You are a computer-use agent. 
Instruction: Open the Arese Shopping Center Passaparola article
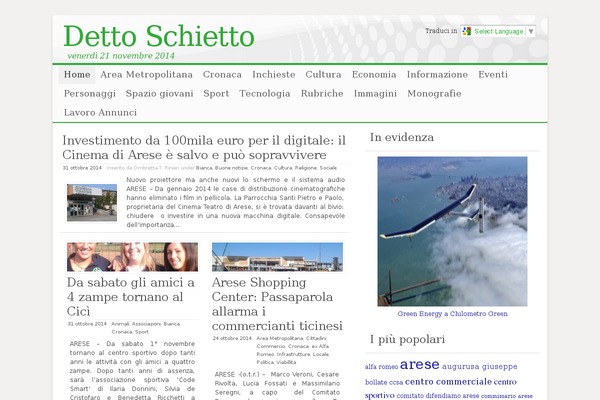(277, 304)
